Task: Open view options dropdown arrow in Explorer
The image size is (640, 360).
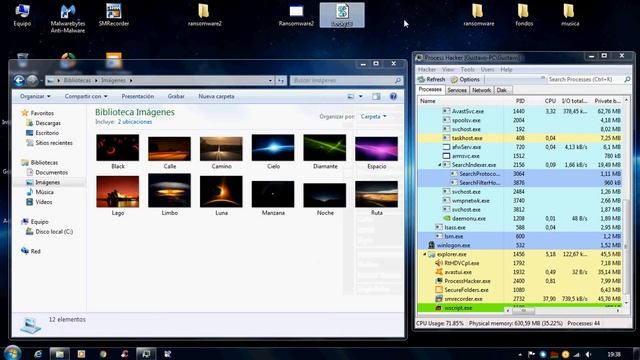Action: pos(360,96)
